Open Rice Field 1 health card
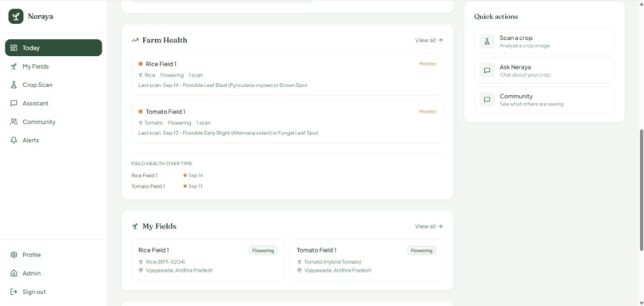This screenshot has width=644, height=306. [287, 74]
